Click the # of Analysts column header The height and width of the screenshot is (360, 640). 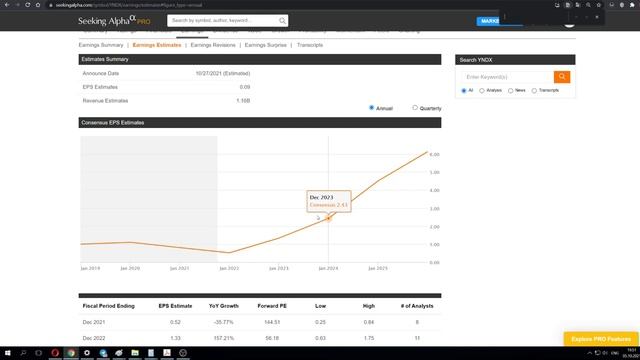click(x=417, y=306)
